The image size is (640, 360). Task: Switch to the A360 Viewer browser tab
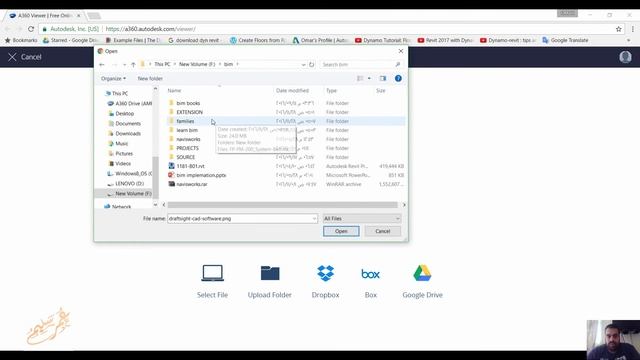pyautogui.click(x=45, y=16)
